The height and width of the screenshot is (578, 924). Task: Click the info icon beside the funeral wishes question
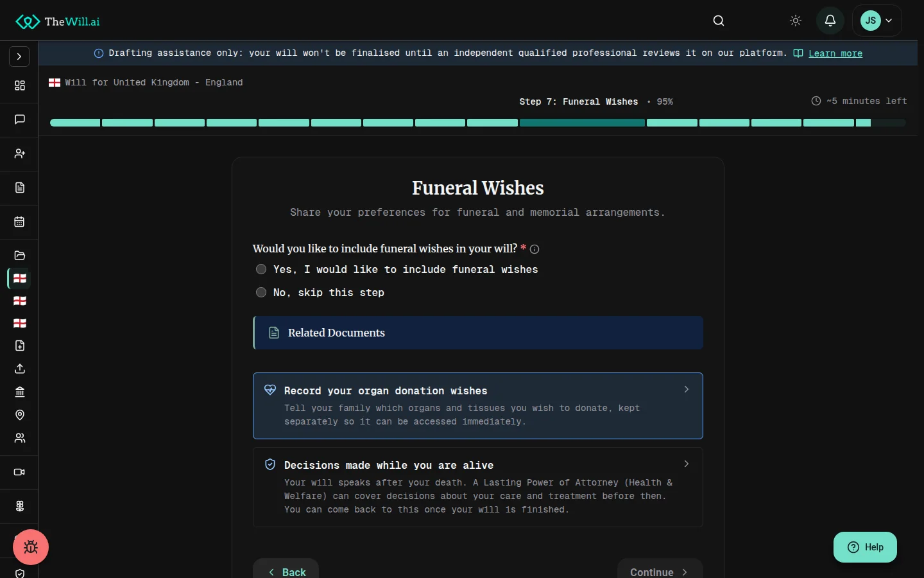[x=535, y=249]
